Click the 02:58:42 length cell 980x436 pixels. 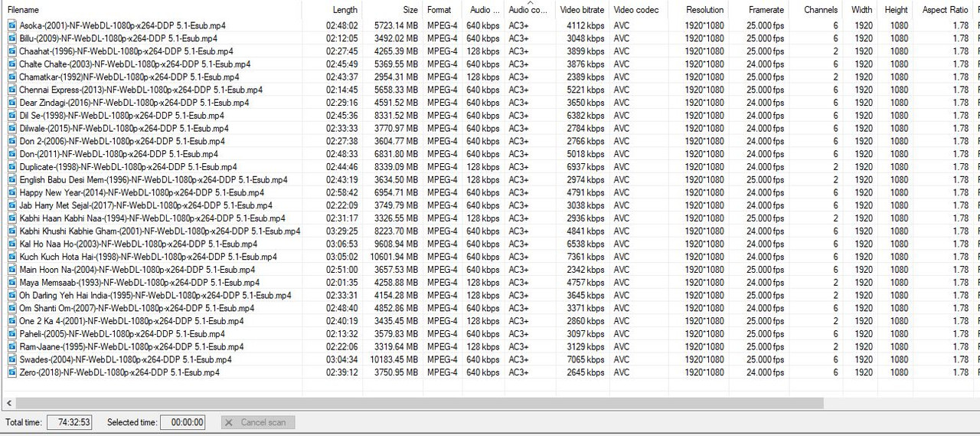click(x=341, y=193)
